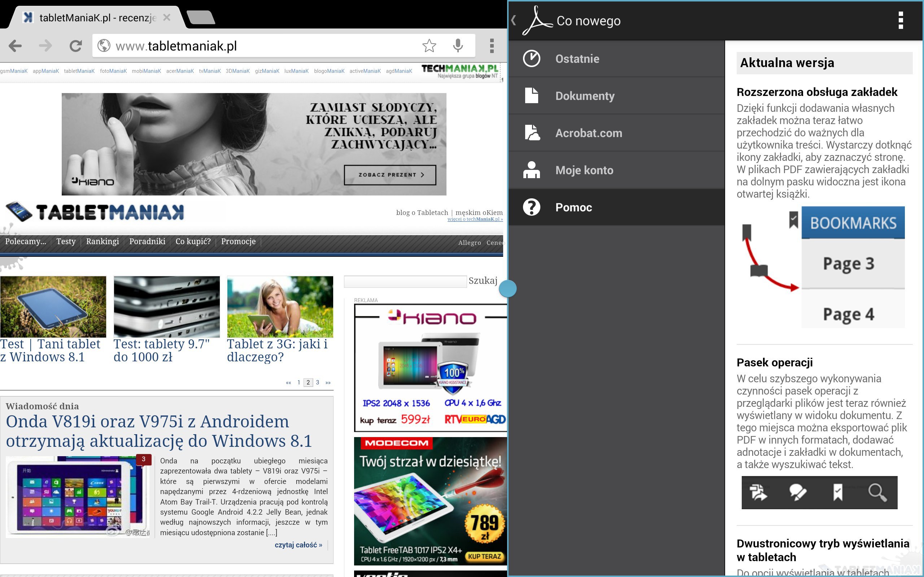Open Adobe Reader overflow menu
The width and height of the screenshot is (924, 577).
pos(901,20)
